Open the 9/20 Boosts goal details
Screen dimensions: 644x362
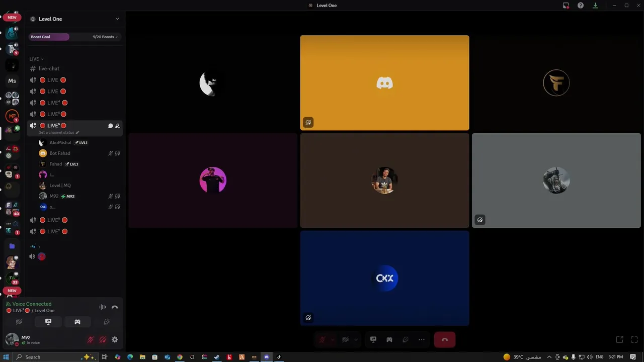click(105, 37)
